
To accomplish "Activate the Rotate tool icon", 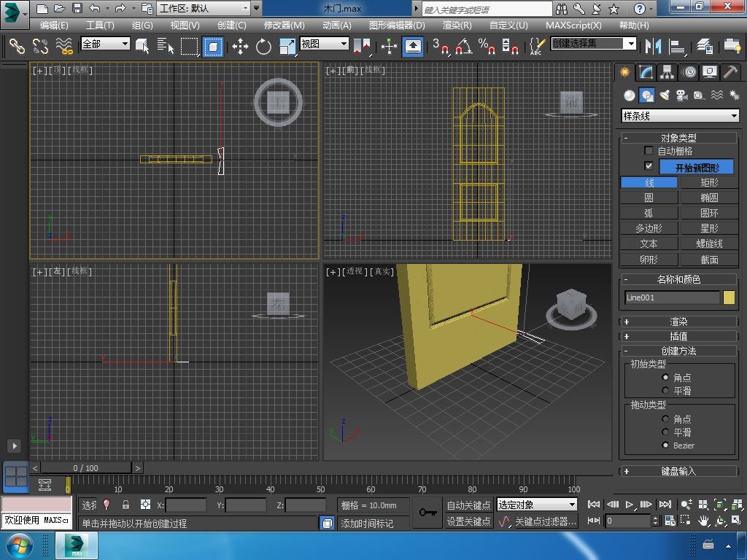I will (x=263, y=47).
